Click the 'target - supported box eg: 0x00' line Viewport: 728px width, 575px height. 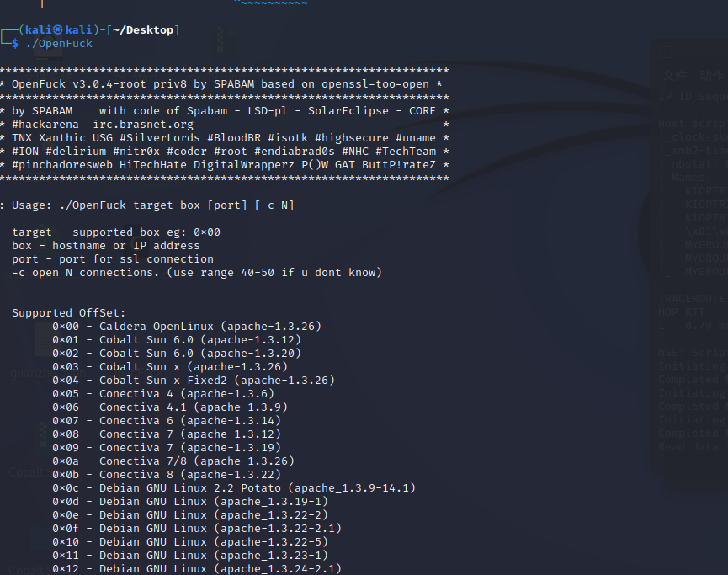pyautogui.click(x=116, y=232)
